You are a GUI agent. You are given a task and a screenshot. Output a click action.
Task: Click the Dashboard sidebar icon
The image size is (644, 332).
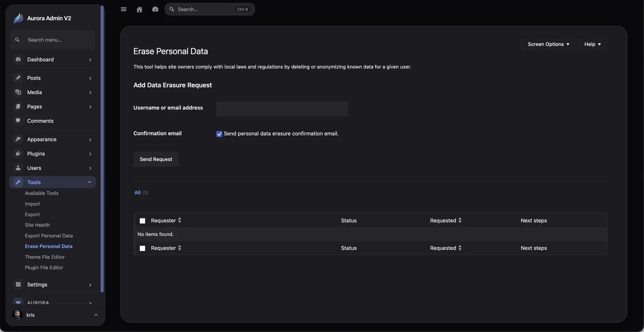18,59
